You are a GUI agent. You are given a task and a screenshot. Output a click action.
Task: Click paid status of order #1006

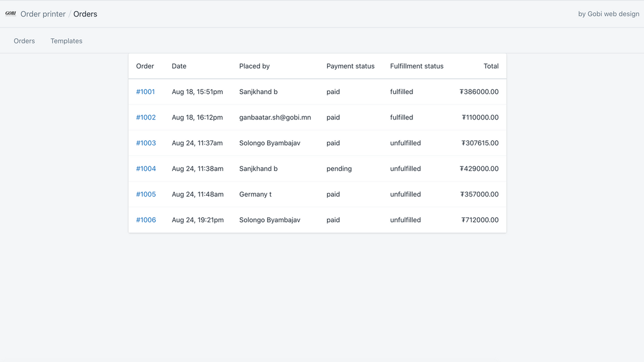333,220
